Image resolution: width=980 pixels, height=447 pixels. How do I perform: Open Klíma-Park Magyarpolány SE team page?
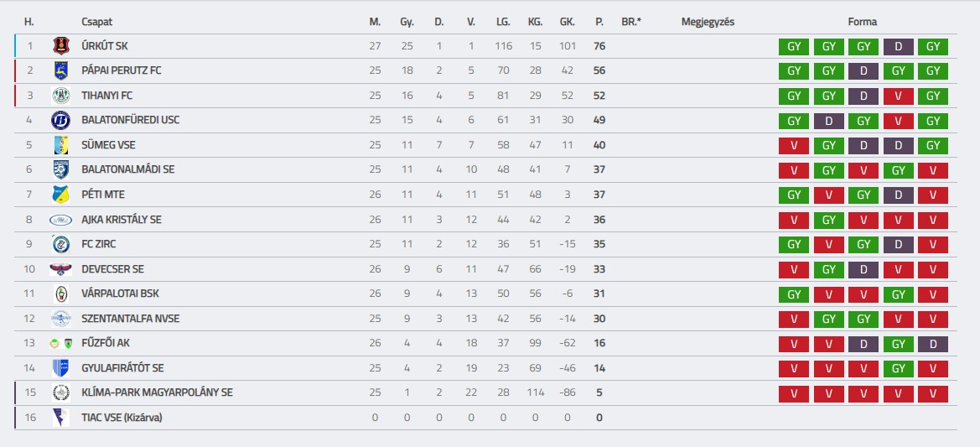[x=158, y=392]
